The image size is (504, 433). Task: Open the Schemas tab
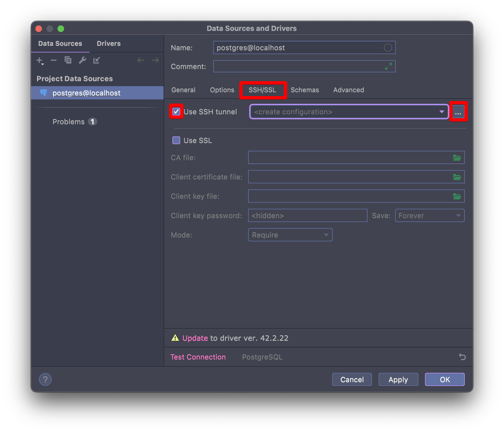coord(305,90)
